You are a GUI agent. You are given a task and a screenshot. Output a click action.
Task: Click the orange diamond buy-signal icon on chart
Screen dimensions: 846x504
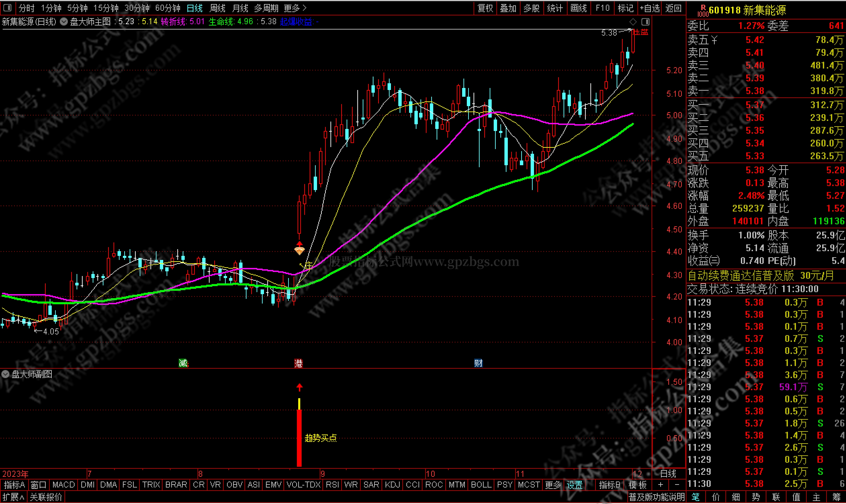coord(299,250)
